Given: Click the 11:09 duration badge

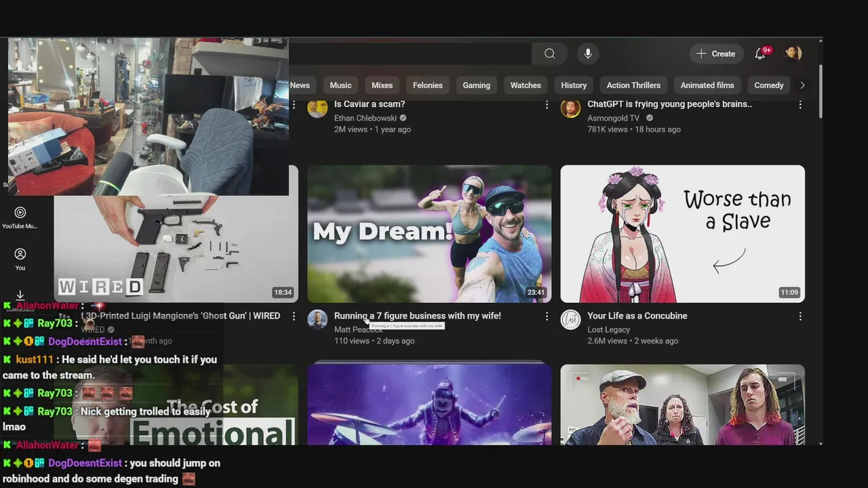Looking at the screenshot, I should (789, 293).
